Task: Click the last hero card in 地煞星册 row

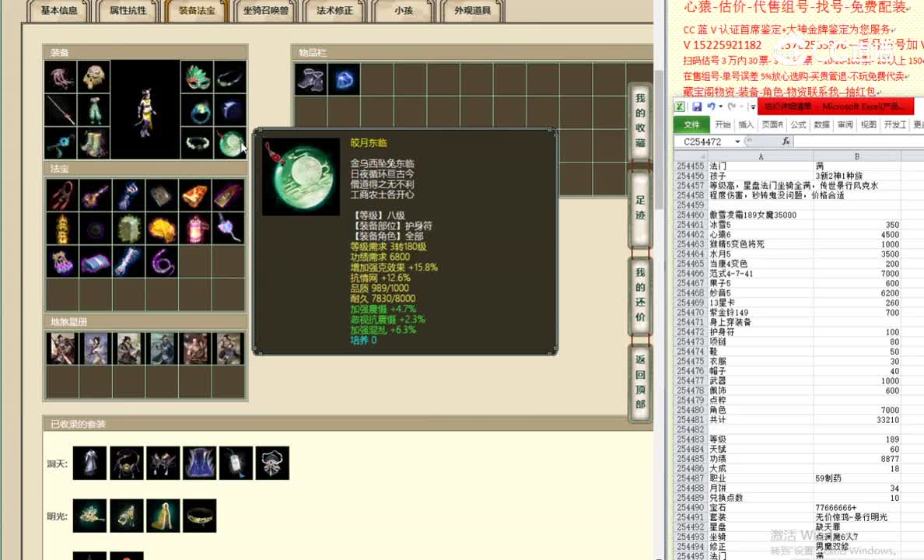Action: (x=229, y=349)
